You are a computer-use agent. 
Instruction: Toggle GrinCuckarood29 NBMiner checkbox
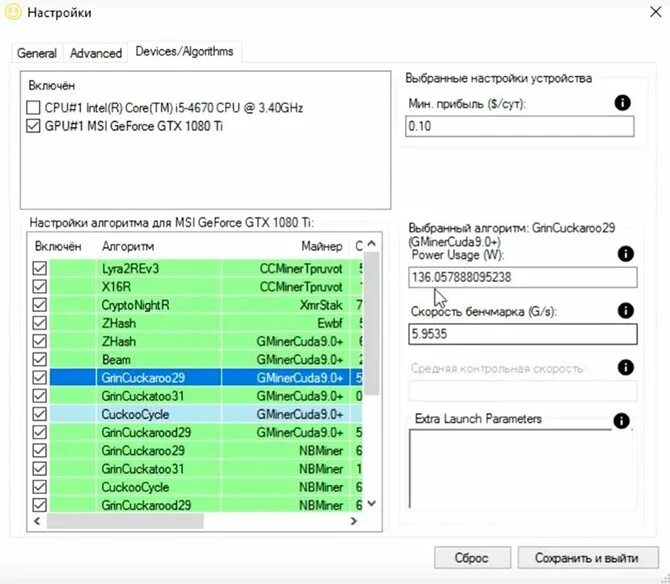click(40, 505)
